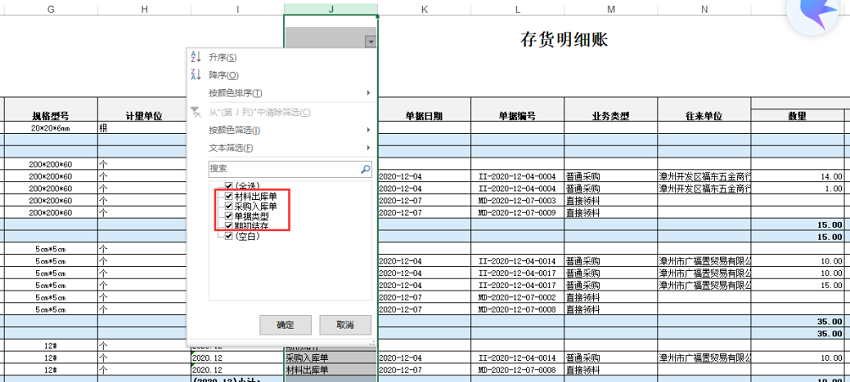
Task: Select column N header
Action: [704, 9]
